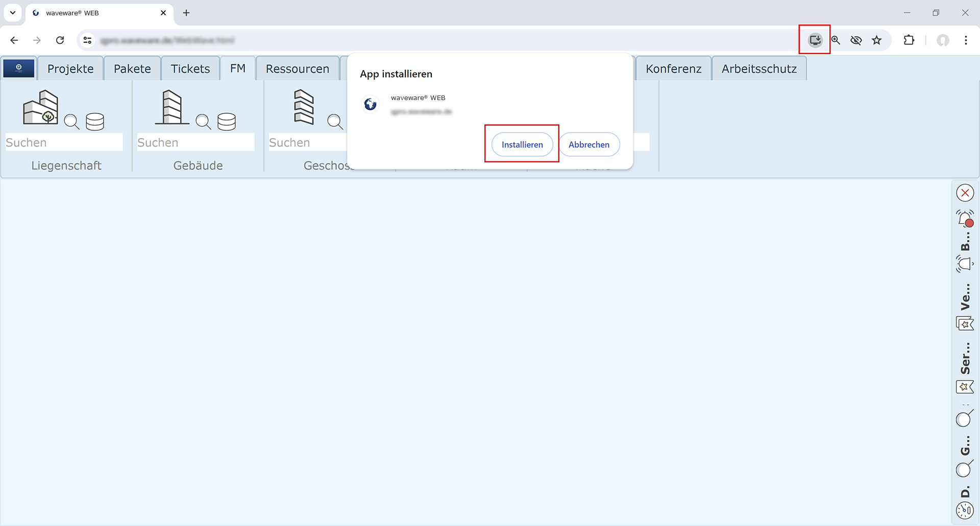
Task: Click the Liegenschaft property icon
Action: tap(41, 108)
